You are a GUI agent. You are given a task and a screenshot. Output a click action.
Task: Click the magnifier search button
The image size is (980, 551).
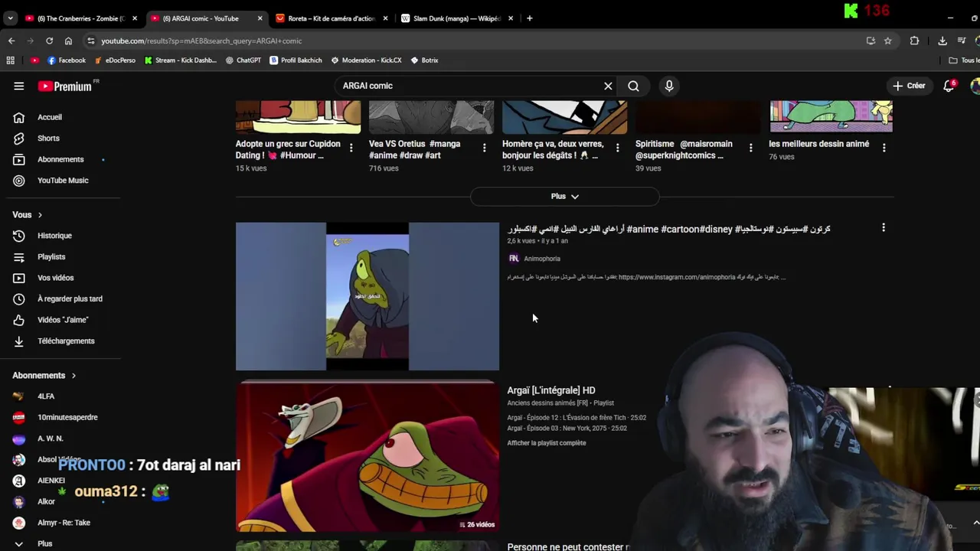tap(633, 86)
